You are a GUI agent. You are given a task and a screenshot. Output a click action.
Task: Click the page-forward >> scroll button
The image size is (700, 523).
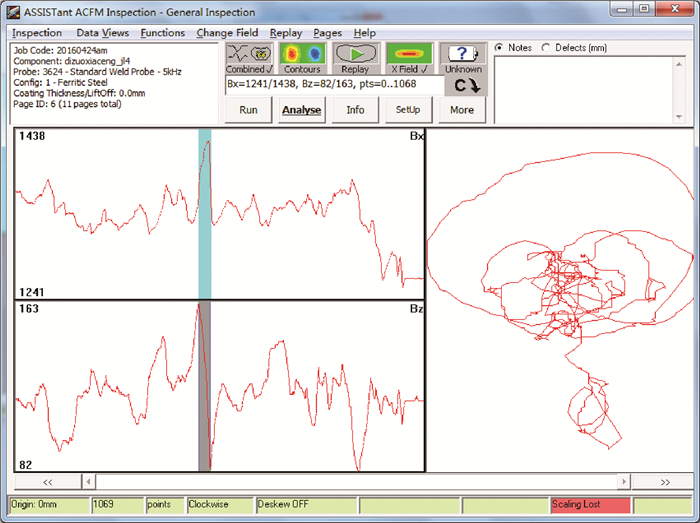[x=665, y=482]
